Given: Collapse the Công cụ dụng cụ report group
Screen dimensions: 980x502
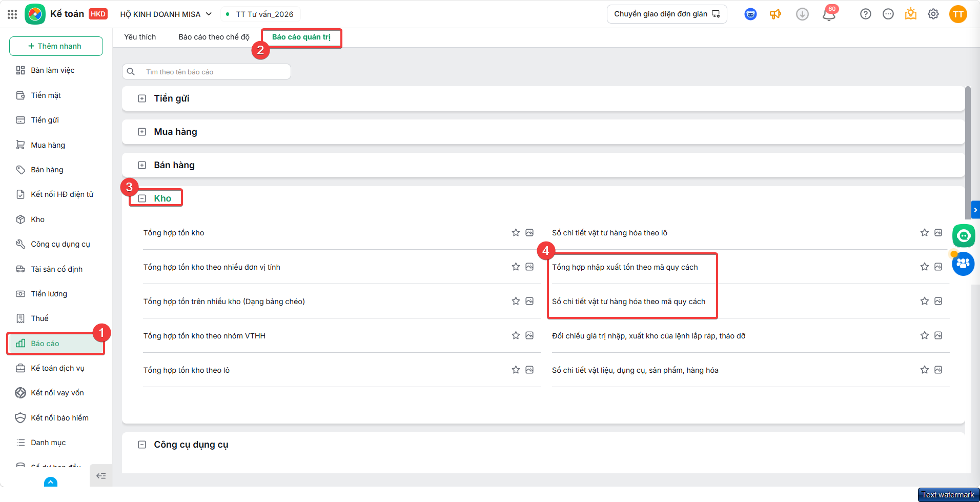Looking at the screenshot, I should pyautogui.click(x=142, y=445).
